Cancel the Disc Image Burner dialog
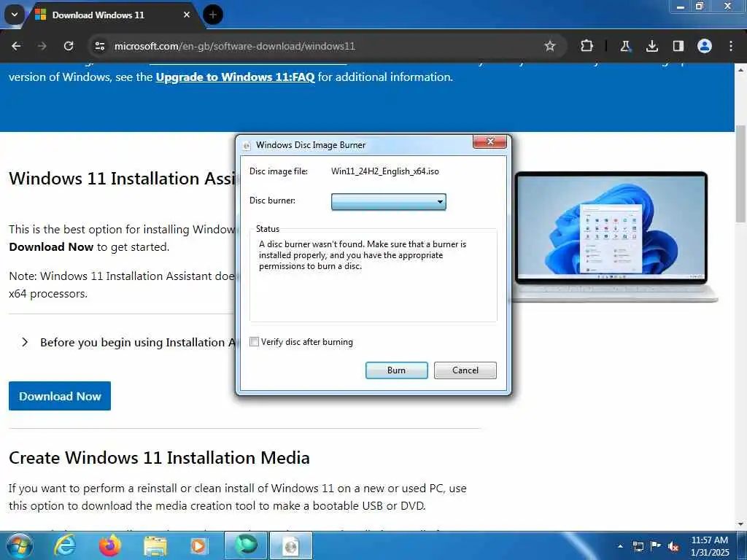This screenshot has height=560, width=747. [465, 370]
